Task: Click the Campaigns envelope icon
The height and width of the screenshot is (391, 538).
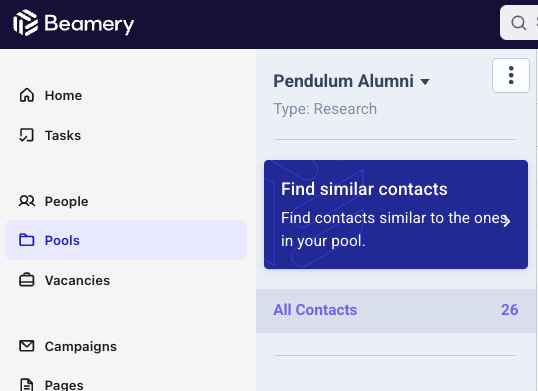Action: 26,346
